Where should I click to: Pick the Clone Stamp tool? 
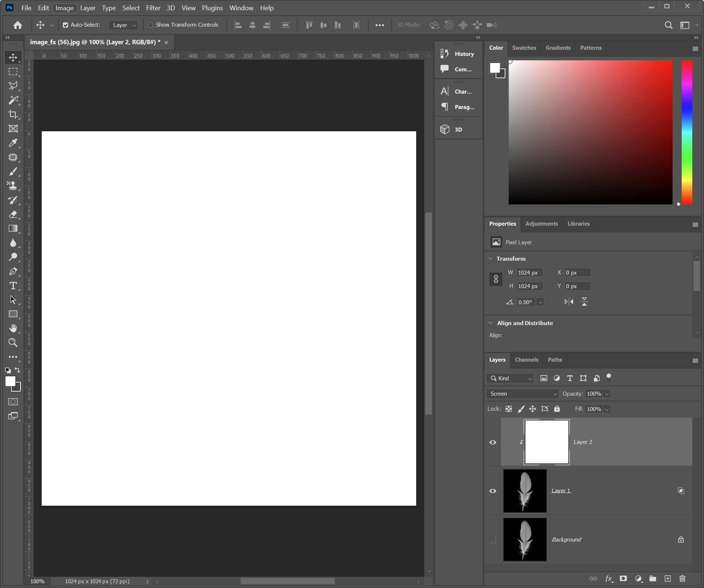[13, 186]
